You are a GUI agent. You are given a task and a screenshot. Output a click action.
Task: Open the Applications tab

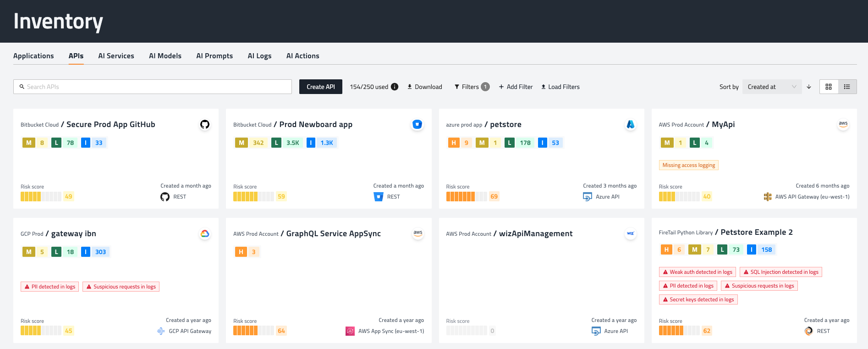tap(33, 56)
